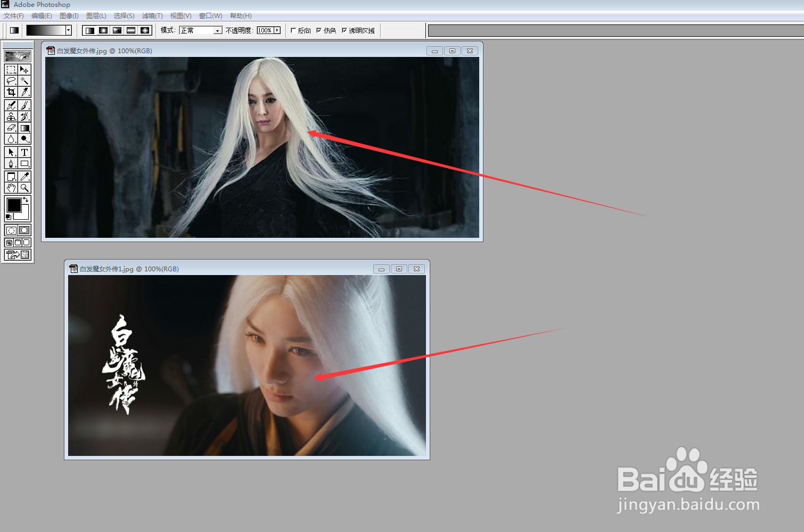Select the Dodge tool

[x=24, y=139]
